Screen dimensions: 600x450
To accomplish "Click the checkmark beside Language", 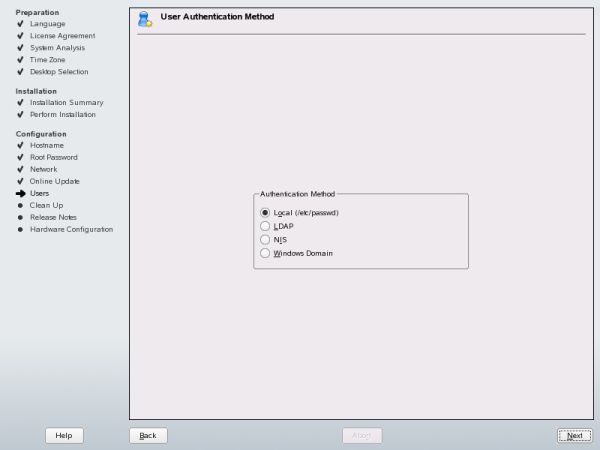I will coord(20,24).
